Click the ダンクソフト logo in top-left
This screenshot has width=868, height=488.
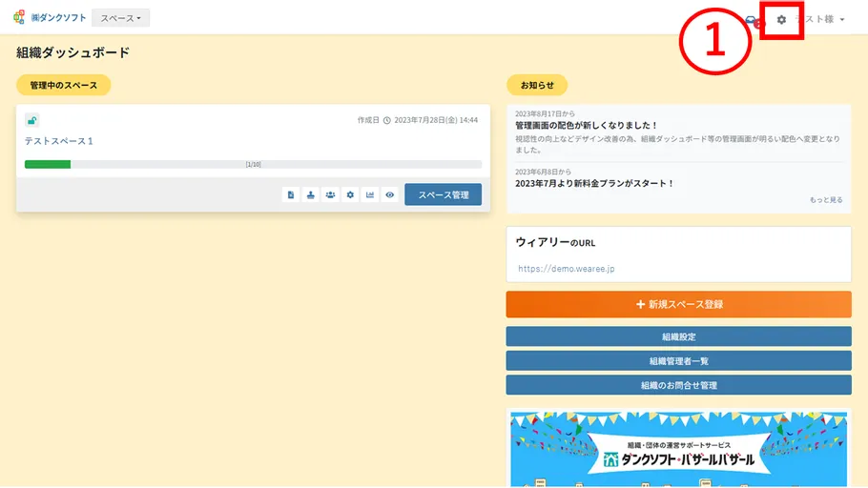(50, 18)
